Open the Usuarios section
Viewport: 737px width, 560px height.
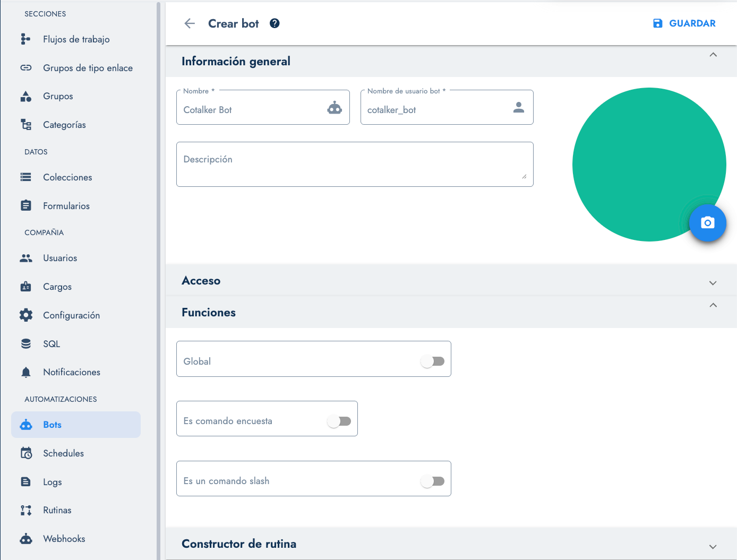[59, 258]
